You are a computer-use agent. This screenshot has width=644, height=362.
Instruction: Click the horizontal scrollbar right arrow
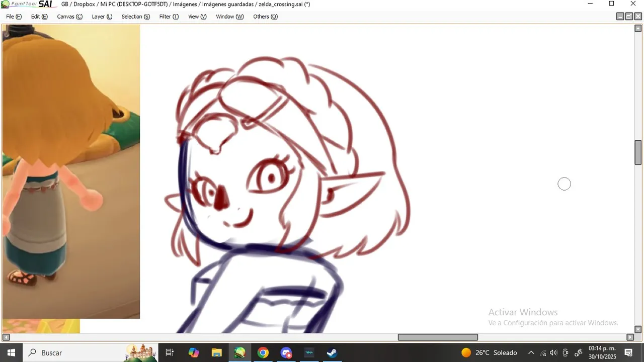tap(630, 337)
